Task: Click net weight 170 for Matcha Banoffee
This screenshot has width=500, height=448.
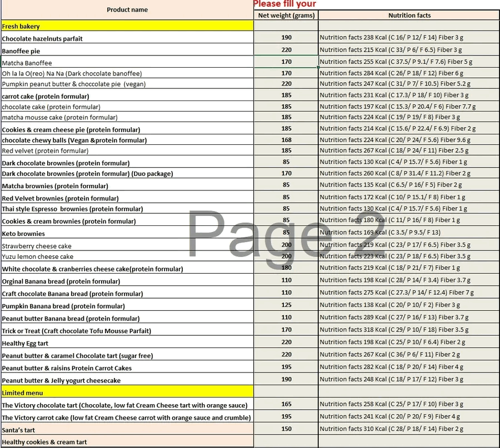Action: pos(286,62)
